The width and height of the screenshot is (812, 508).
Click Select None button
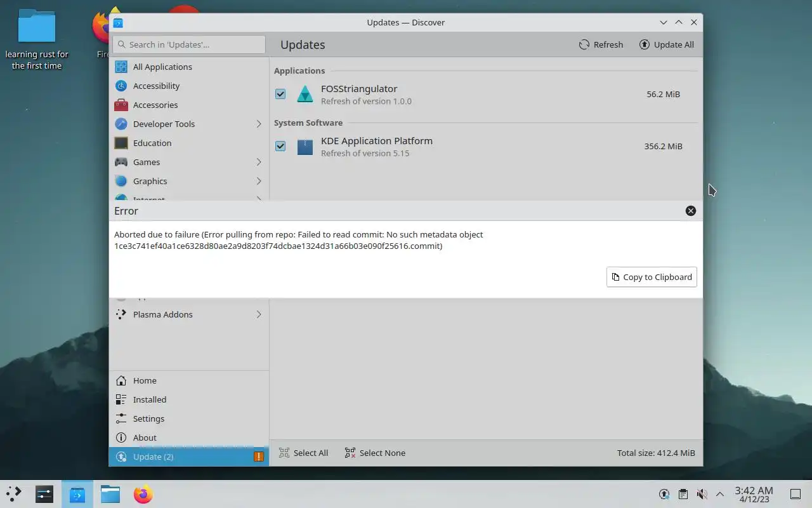pos(375,453)
